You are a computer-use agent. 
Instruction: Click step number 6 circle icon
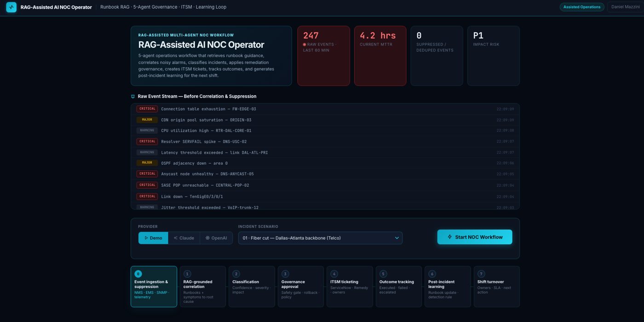(x=432, y=274)
